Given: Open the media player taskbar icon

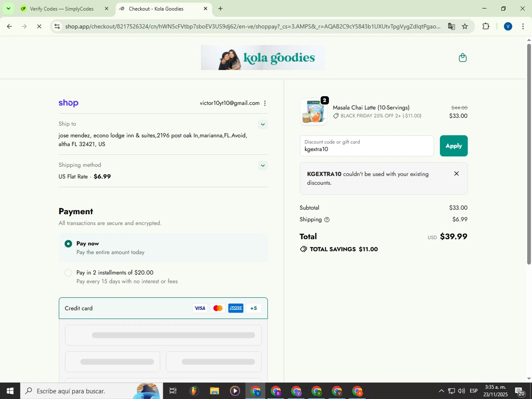Looking at the screenshot, I should pyautogui.click(x=235, y=391).
